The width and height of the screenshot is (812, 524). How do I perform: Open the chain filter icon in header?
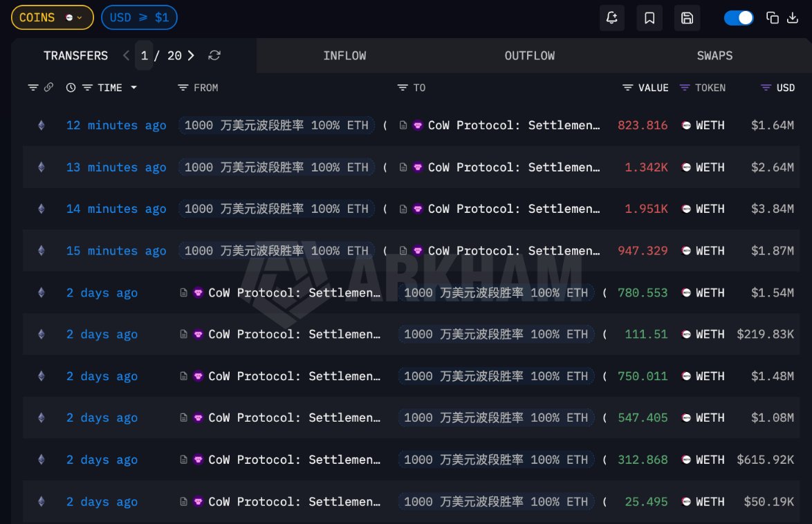click(33, 88)
